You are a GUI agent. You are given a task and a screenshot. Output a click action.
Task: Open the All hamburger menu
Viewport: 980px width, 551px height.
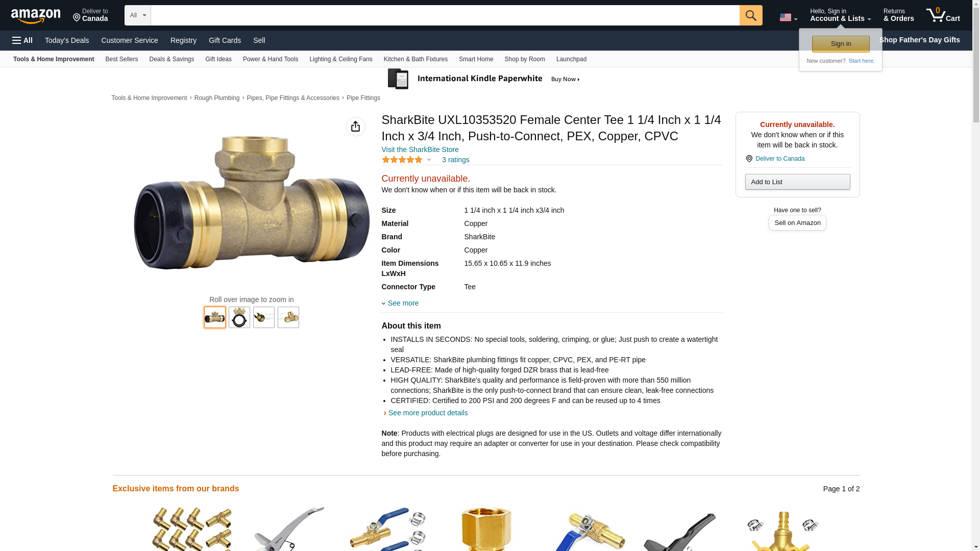22,40
